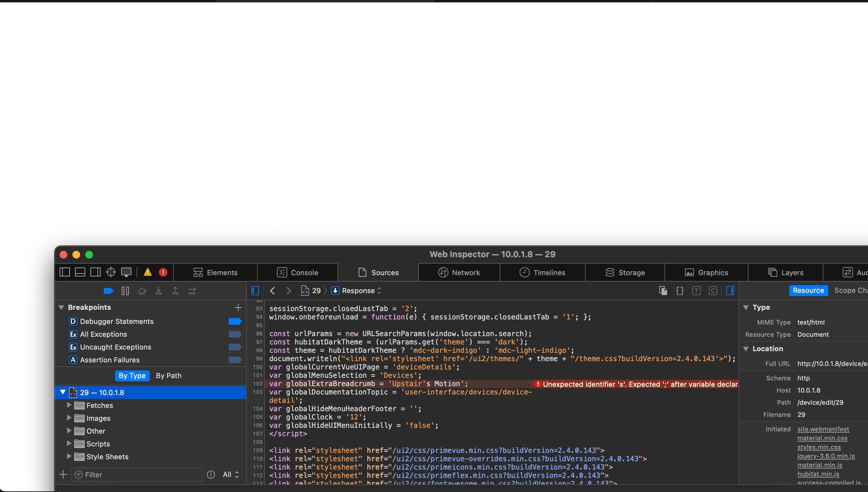The width and height of the screenshot is (868, 492).
Task: Hide the details sidebar toggle
Action: 730,291
